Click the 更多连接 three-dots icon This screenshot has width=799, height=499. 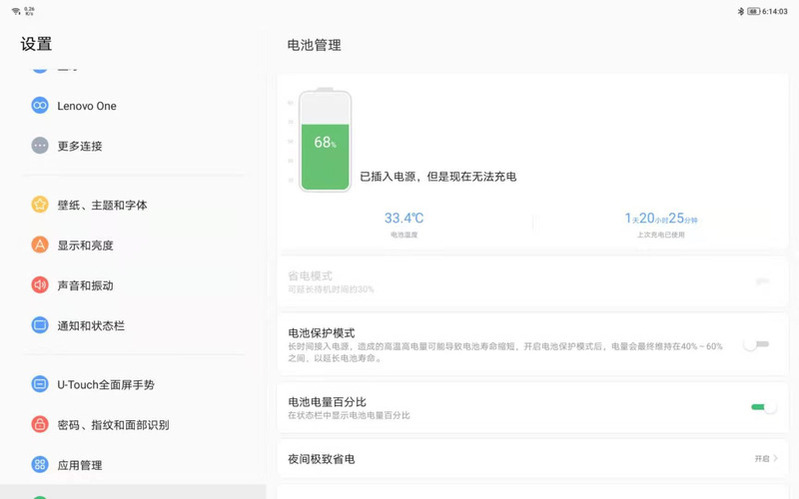pyautogui.click(x=40, y=146)
